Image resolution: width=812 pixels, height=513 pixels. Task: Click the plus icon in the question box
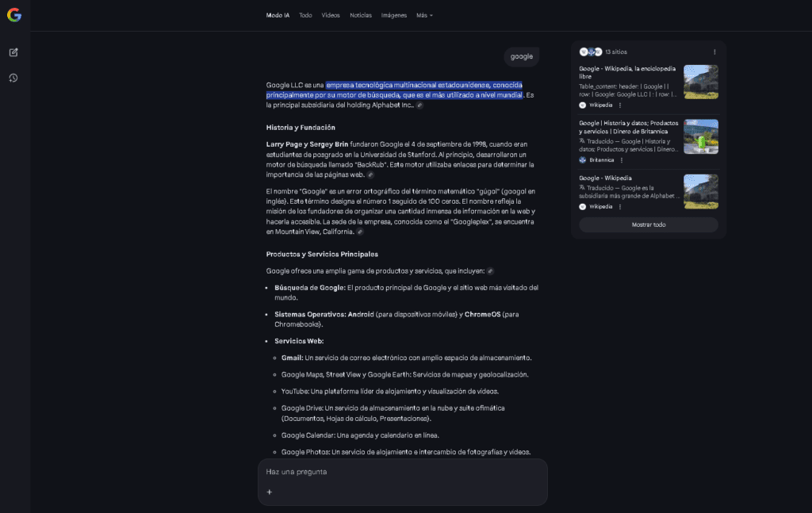pyautogui.click(x=270, y=492)
